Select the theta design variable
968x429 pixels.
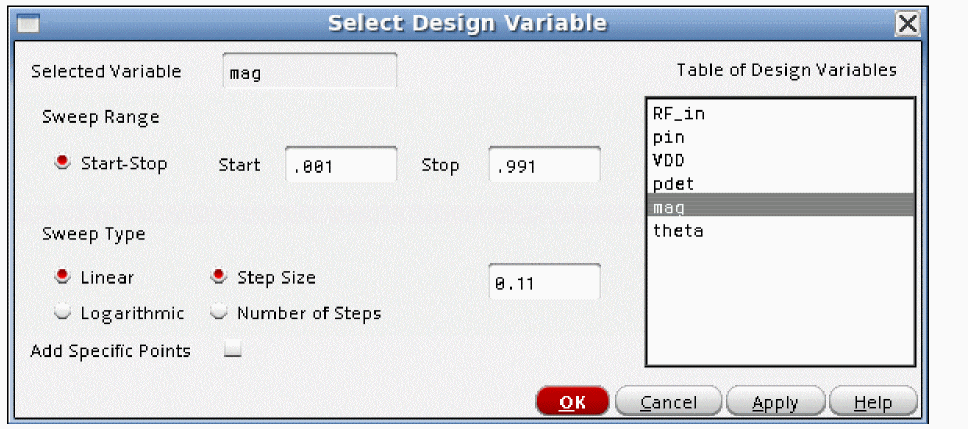(x=678, y=230)
